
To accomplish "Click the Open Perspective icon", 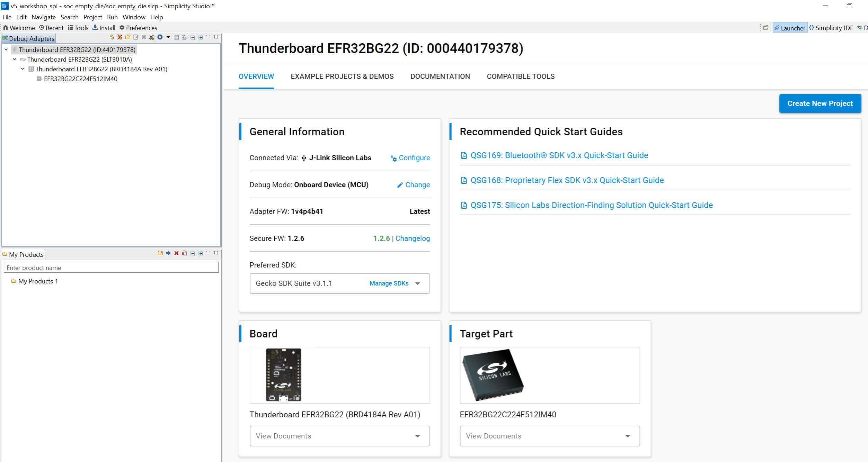I will pos(766,28).
